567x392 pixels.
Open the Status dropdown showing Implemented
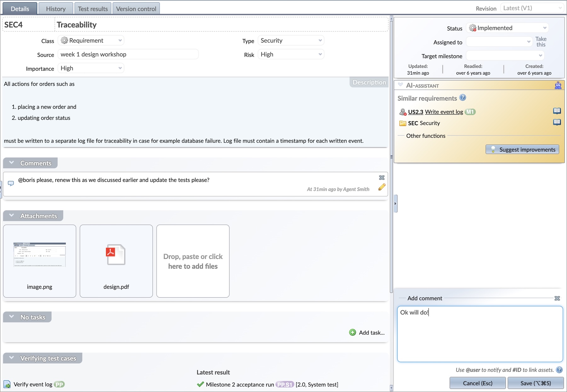[507, 28]
